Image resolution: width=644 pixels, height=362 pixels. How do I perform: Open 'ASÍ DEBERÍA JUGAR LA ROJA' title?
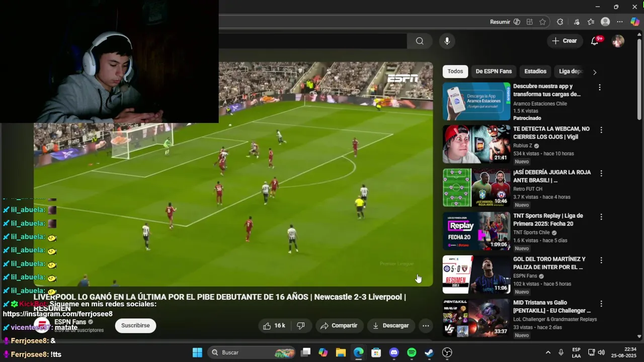pyautogui.click(x=552, y=176)
